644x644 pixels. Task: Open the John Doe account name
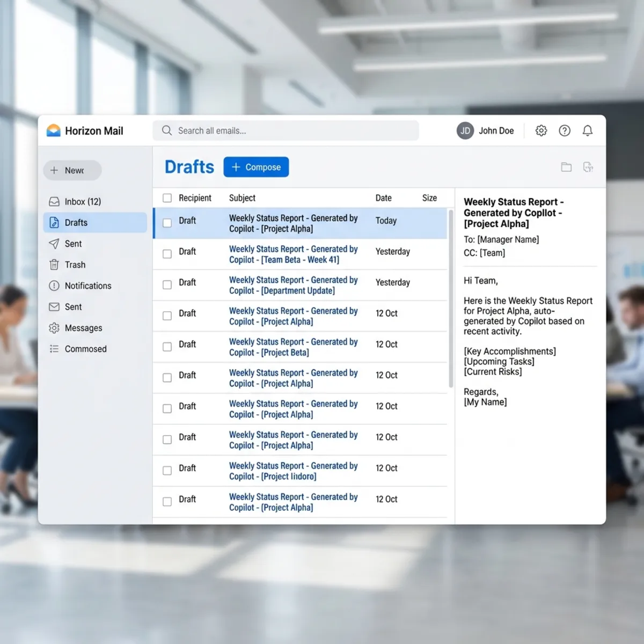[496, 130]
